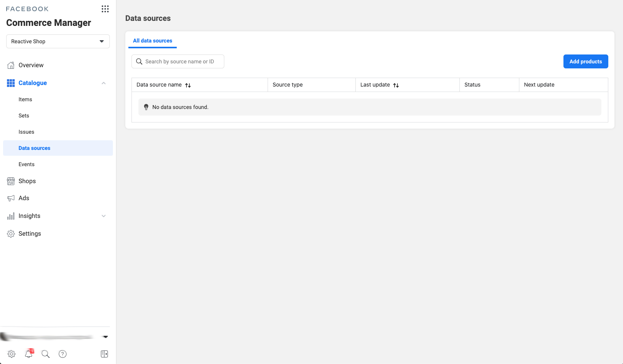The width and height of the screenshot is (623, 364).
Task: Click the Data sources page heading
Action: coord(148,18)
